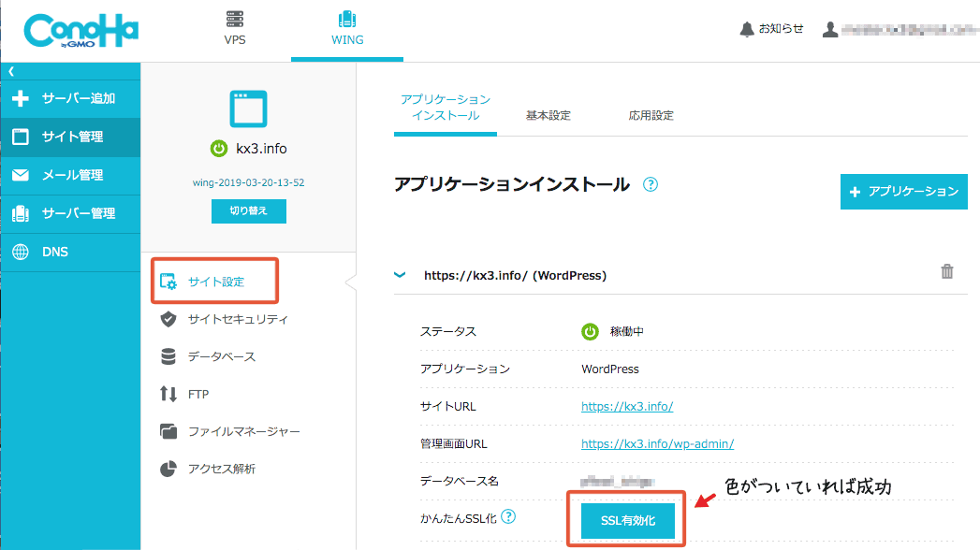The image size is (980, 550).
Task: Select the アプリケーションインストール tab
Action: pos(445,108)
